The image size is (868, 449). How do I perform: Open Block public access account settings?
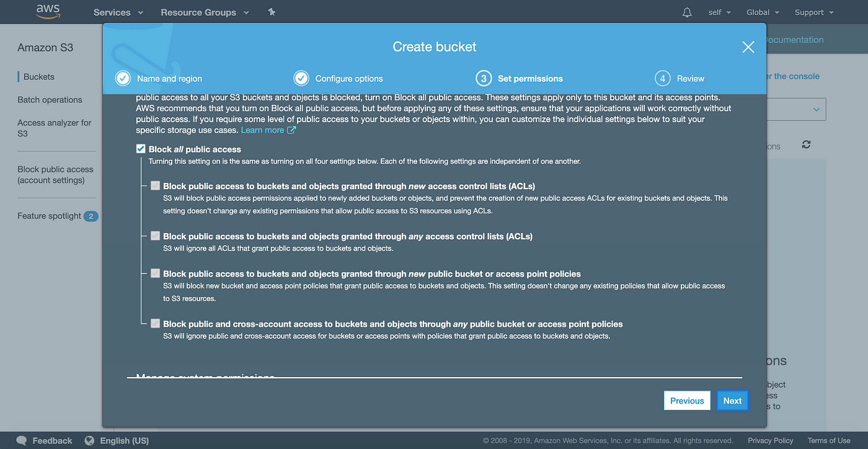pos(55,175)
